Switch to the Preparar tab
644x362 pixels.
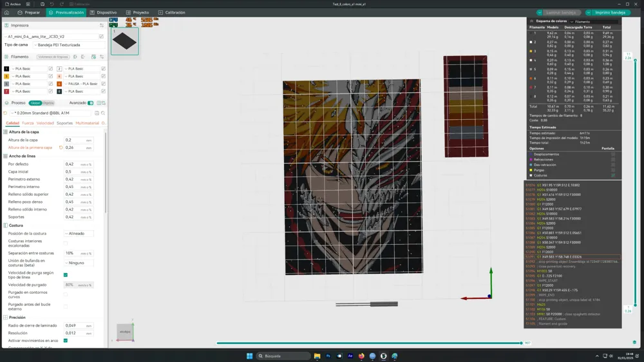coord(29,12)
